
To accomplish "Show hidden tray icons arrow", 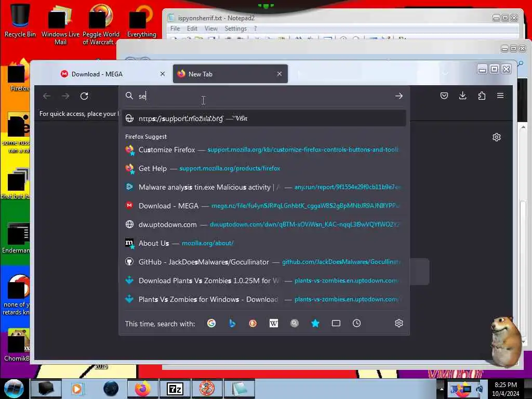I will click(442, 389).
